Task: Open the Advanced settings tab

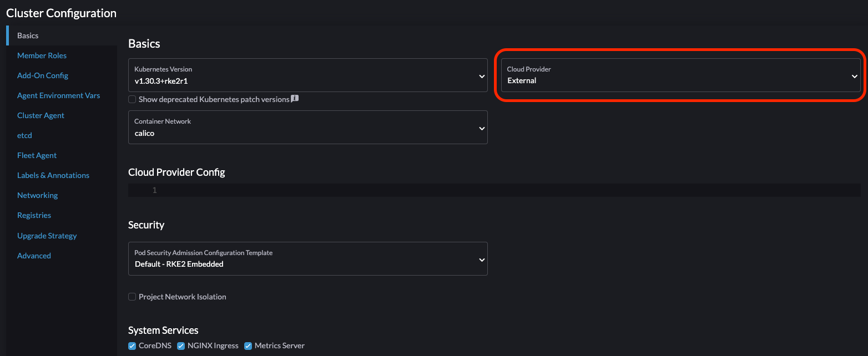Action: tap(34, 256)
